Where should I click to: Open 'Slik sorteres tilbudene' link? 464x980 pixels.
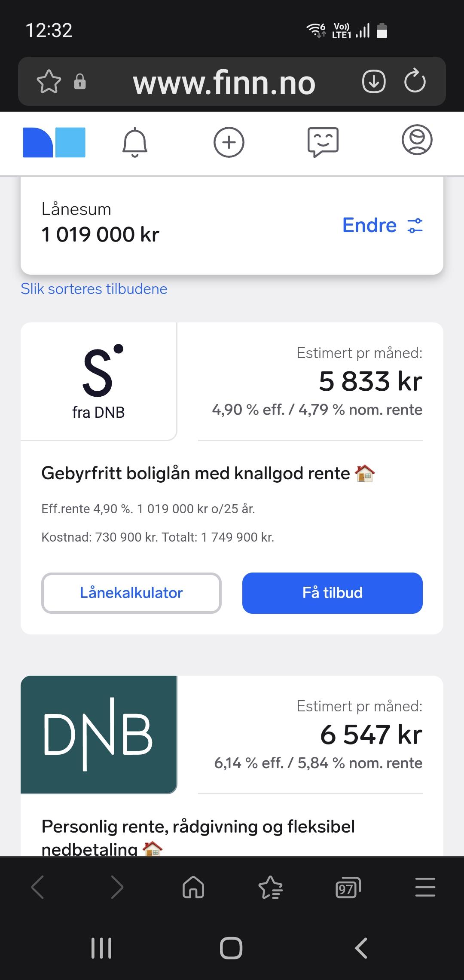[x=94, y=289]
